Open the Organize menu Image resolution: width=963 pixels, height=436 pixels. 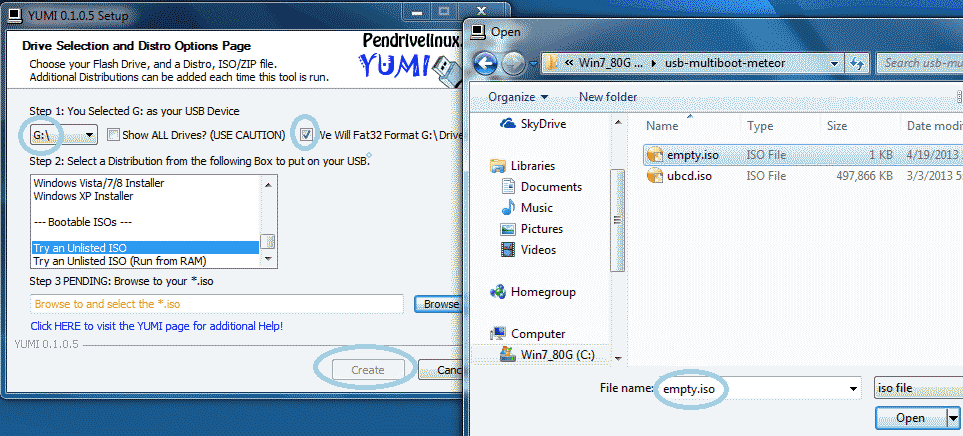(518, 97)
